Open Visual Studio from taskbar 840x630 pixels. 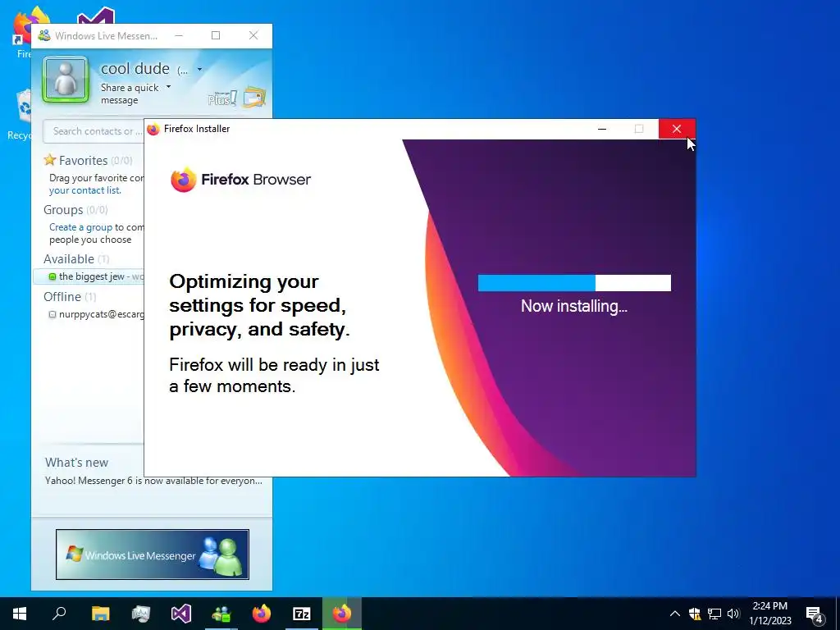pyautogui.click(x=181, y=614)
